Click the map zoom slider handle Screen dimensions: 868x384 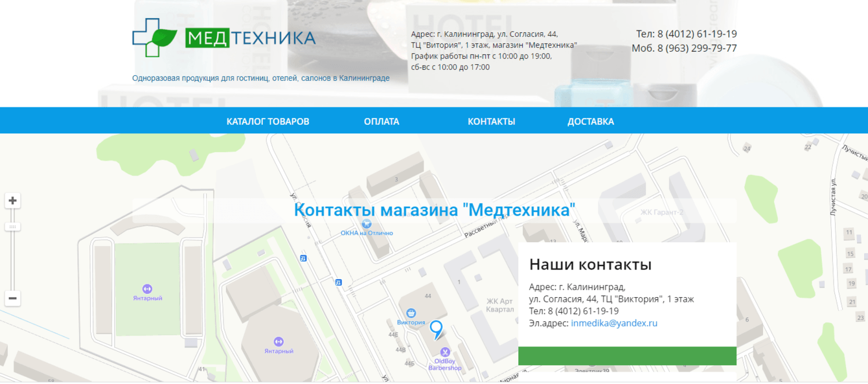12,227
